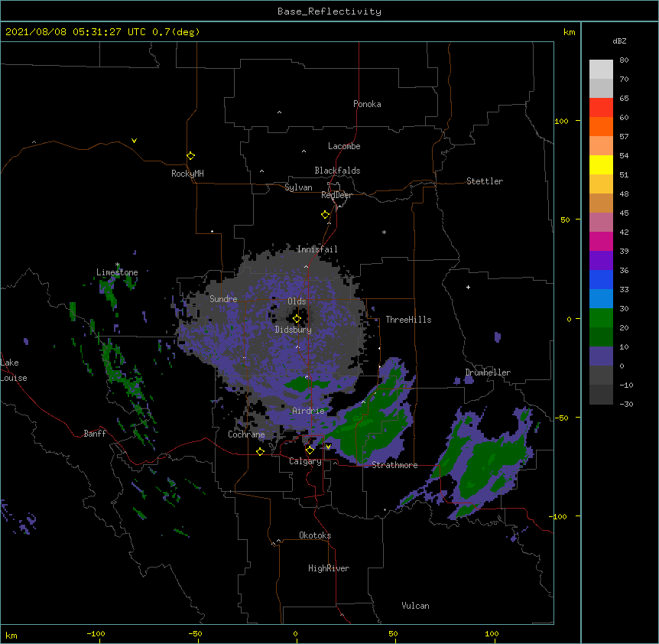Click the yellow diamond marker below Cochrane
Viewport: 659px width, 644px height.
(260, 451)
